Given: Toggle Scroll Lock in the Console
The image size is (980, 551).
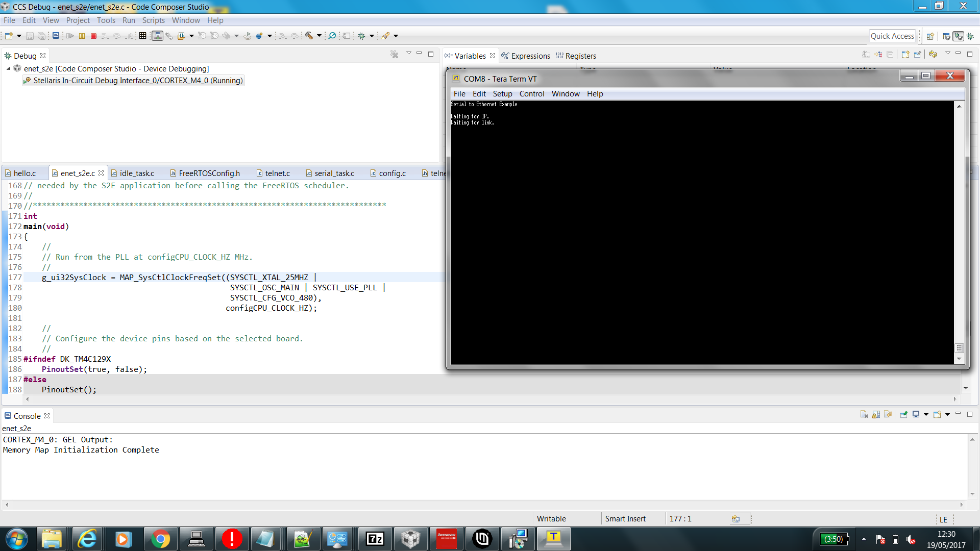Looking at the screenshot, I should pos(876,414).
